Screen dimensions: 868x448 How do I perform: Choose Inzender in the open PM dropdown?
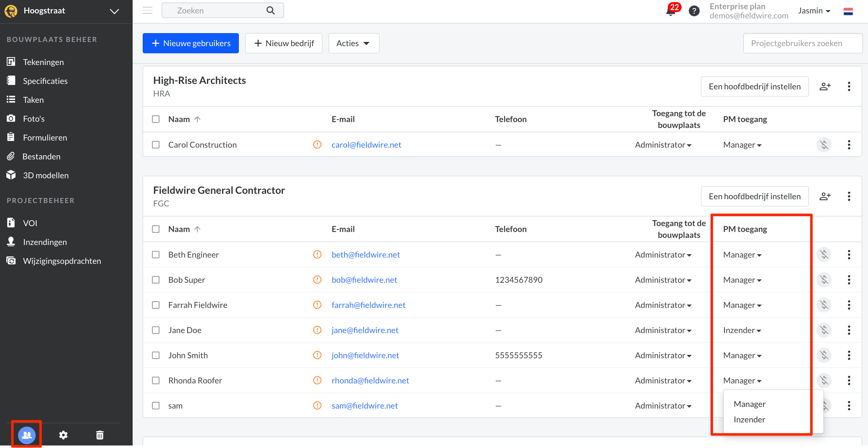750,419
